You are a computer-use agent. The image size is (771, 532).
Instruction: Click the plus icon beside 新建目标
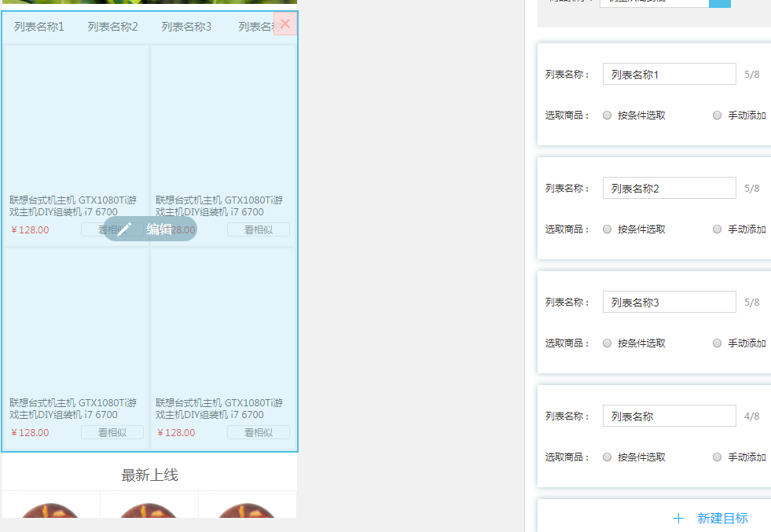tap(678, 518)
